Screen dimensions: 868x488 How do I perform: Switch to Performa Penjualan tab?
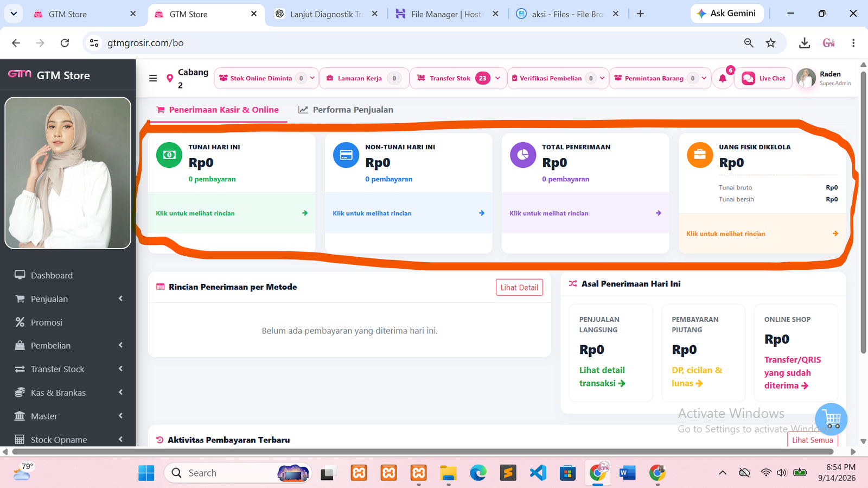point(346,110)
